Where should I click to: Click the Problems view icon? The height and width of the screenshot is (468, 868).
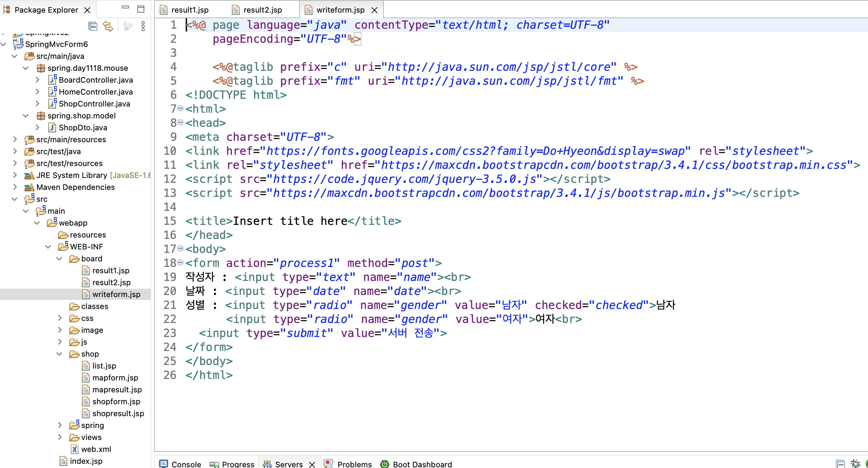pos(329,464)
